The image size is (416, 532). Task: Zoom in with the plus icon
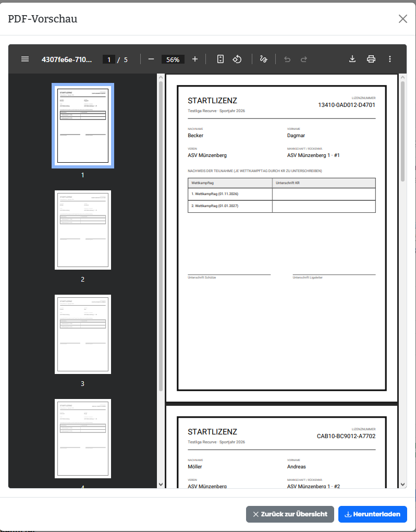(195, 59)
